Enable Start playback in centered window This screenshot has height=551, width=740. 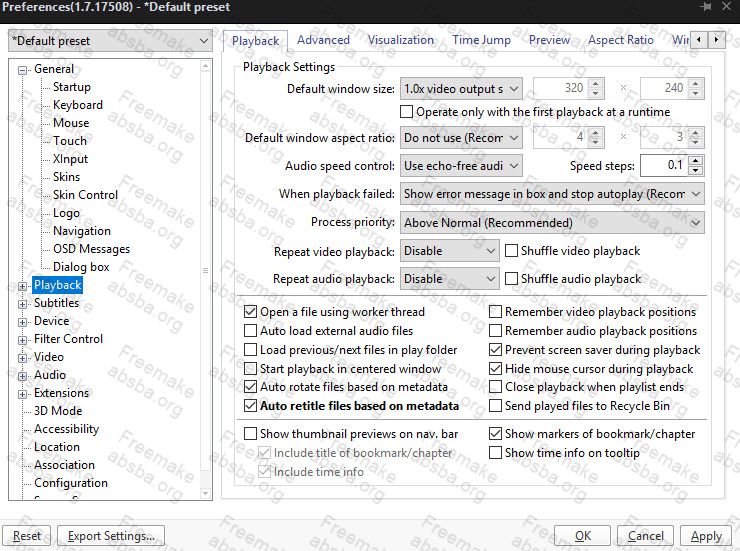[x=250, y=368]
